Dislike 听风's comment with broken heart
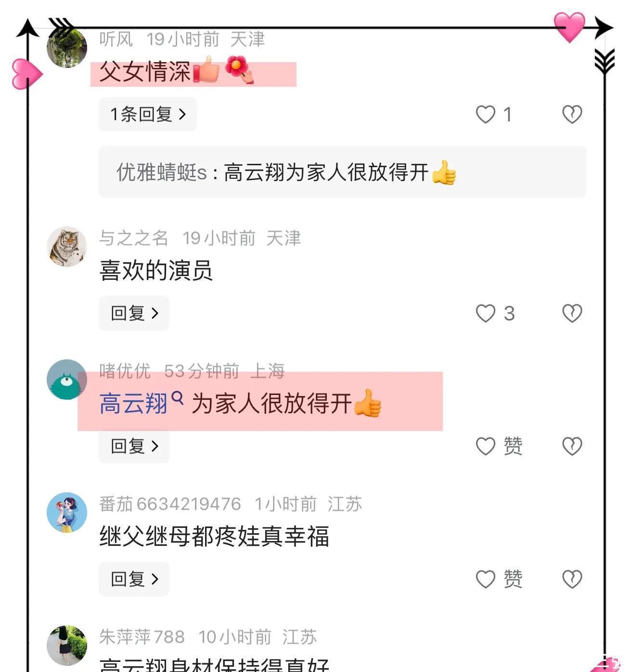632x672 pixels. point(572,115)
